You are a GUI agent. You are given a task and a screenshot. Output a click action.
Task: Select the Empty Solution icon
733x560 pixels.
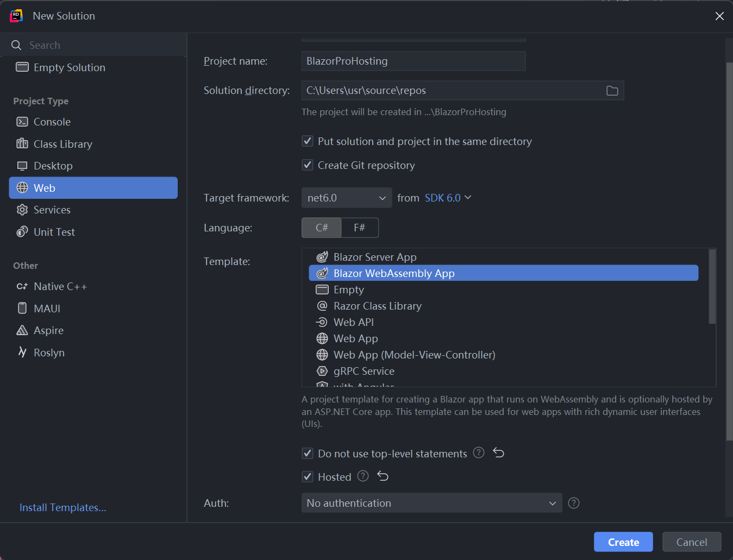tap(22, 67)
